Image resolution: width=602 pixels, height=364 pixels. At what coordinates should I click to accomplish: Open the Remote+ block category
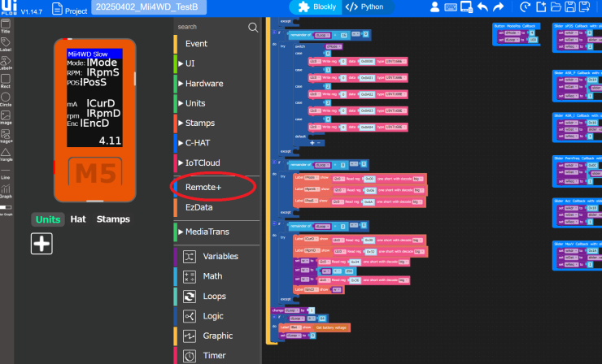[217, 187]
